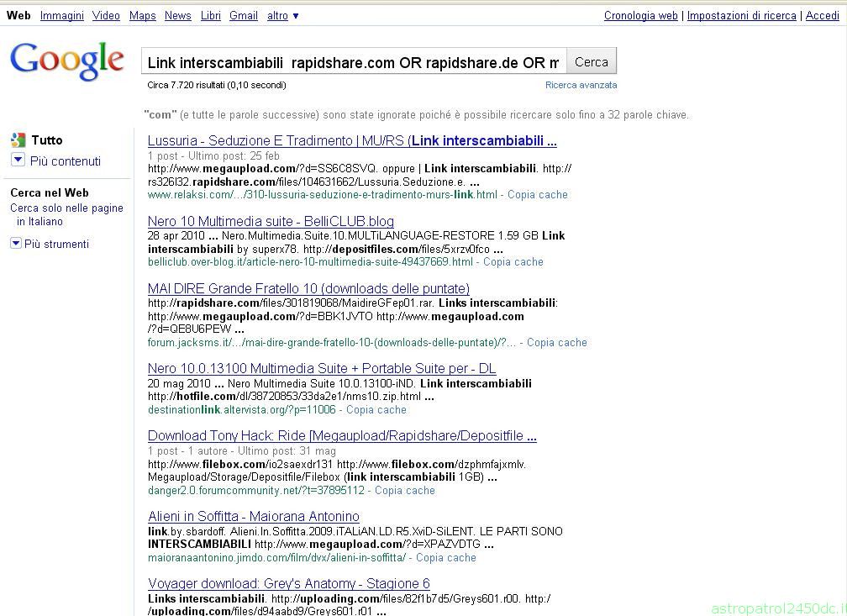This screenshot has width=847, height=616.
Task: Click the Più strumenti text link
Action: (x=57, y=244)
